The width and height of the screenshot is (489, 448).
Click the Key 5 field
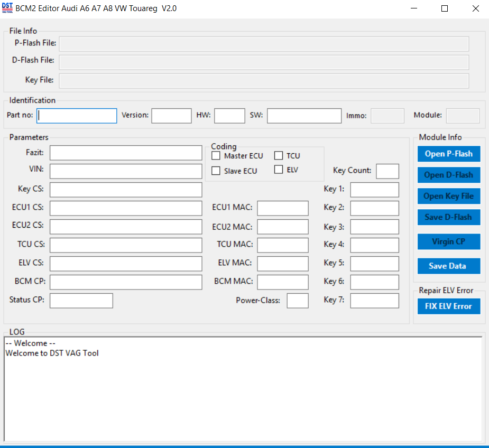374,264
